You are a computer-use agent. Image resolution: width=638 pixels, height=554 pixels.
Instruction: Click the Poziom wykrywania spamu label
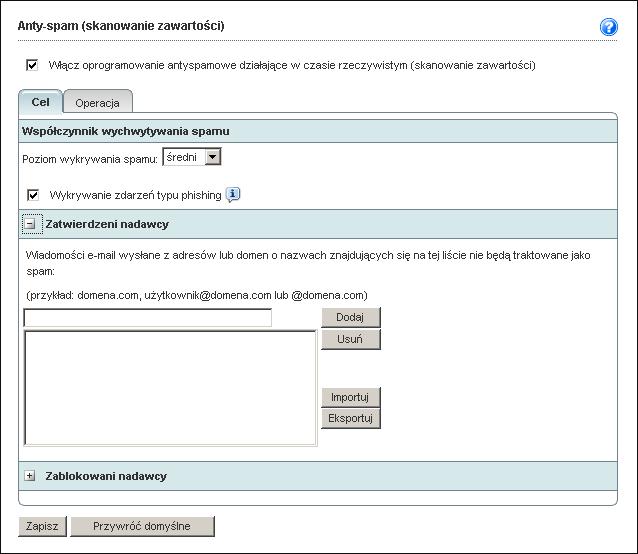[90, 159]
